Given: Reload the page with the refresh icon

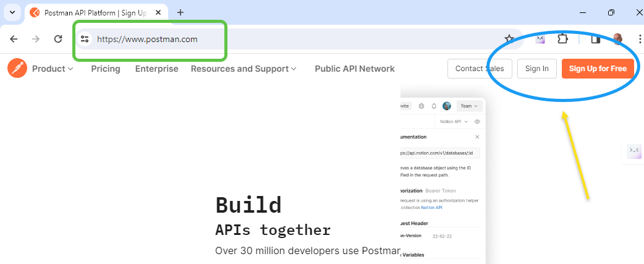Looking at the screenshot, I should pos(58,39).
